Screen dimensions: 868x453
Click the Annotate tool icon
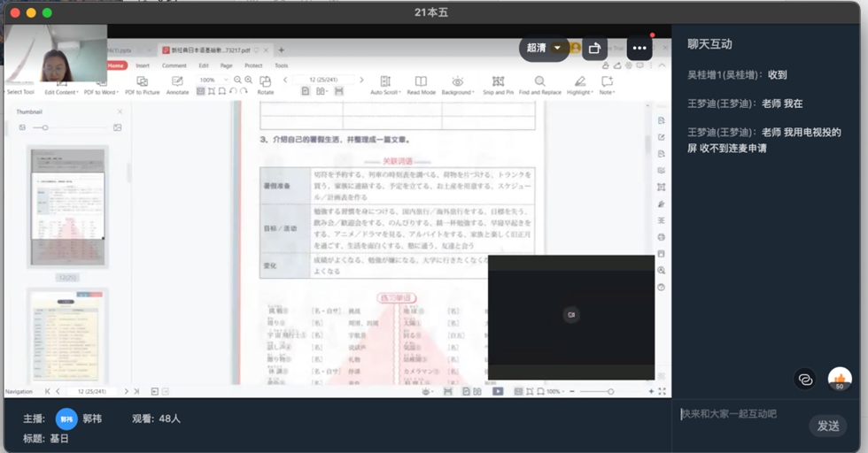click(x=177, y=81)
